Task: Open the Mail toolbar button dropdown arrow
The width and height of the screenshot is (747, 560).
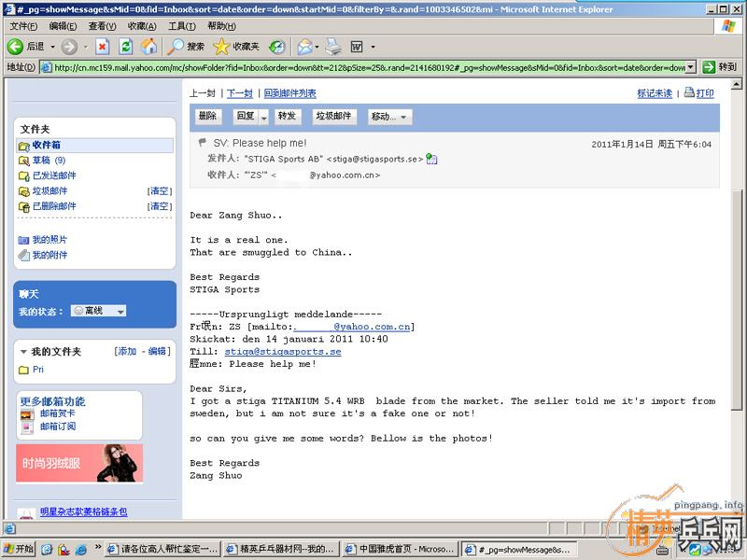Action: [x=317, y=47]
